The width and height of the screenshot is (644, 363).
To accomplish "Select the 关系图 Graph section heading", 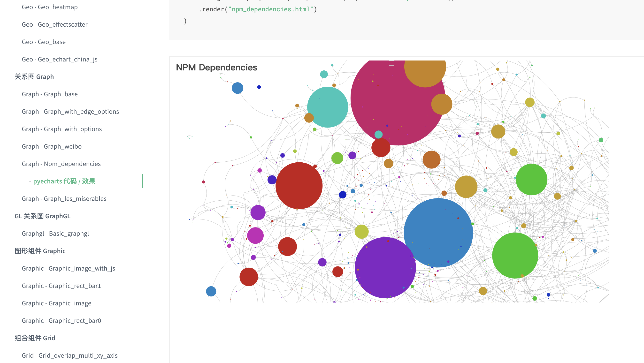I will (x=34, y=77).
